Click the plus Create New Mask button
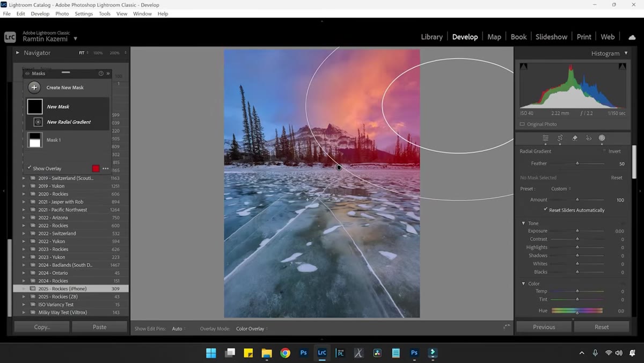Image resolution: width=644 pixels, height=363 pixels. (34, 88)
